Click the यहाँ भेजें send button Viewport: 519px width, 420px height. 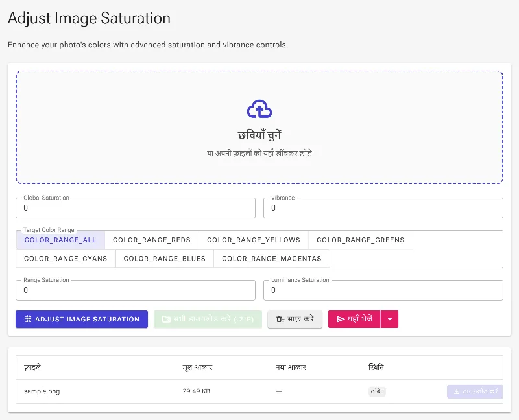[354, 319]
